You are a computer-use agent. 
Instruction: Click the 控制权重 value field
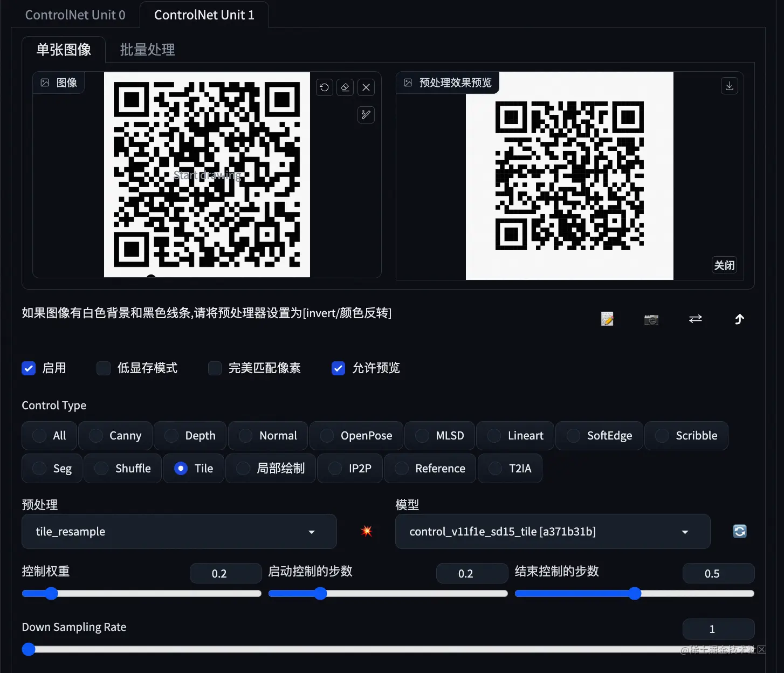226,573
